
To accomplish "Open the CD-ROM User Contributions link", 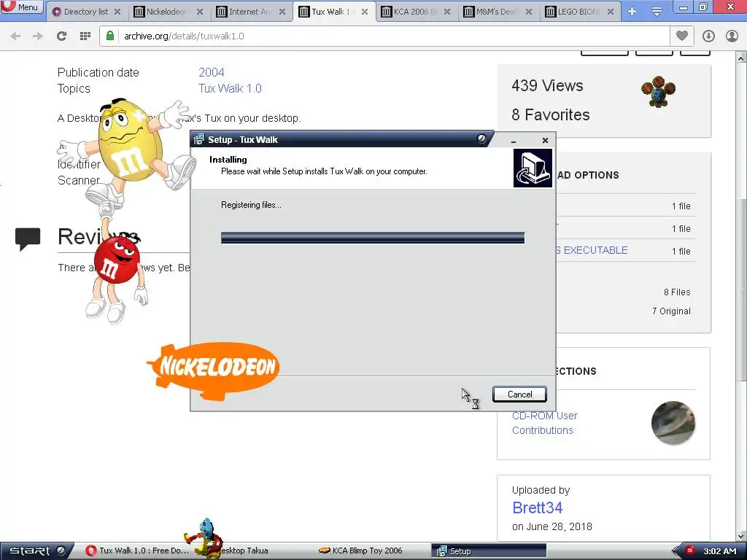I will click(544, 423).
